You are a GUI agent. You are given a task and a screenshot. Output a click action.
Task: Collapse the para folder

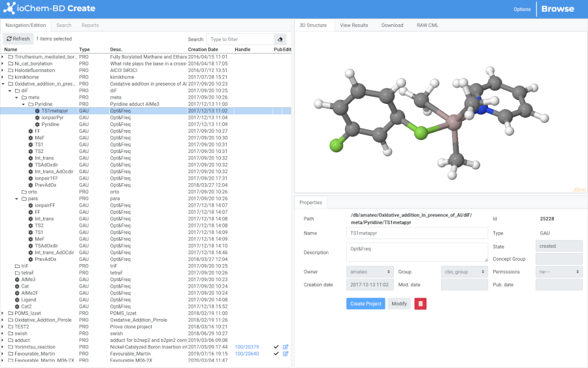(x=16, y=199)
